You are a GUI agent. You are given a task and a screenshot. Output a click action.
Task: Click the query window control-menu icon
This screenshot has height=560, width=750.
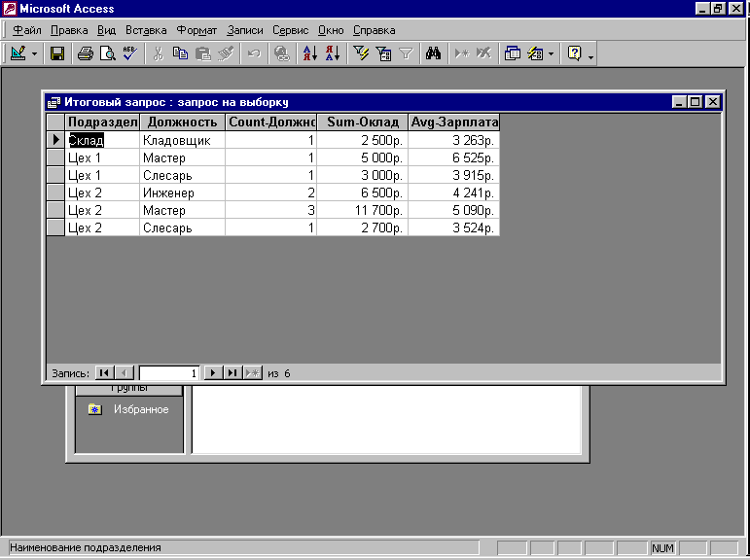coord(54,102)
